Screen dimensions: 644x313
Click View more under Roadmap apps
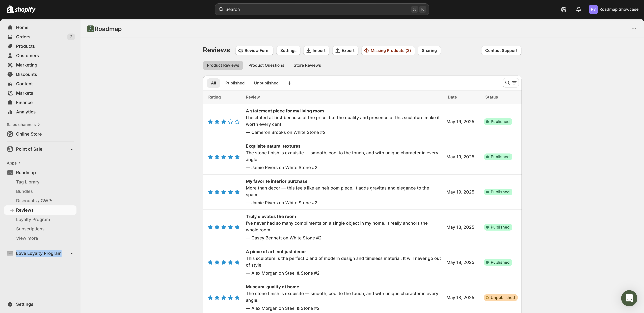pyautogui.click(x=27, y=238)
